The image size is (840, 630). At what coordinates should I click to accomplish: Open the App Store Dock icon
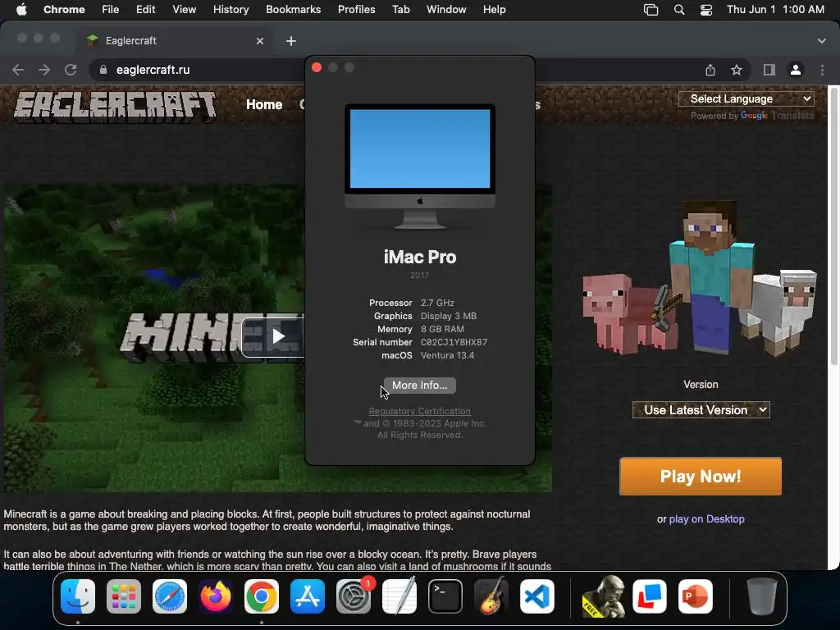308,596
